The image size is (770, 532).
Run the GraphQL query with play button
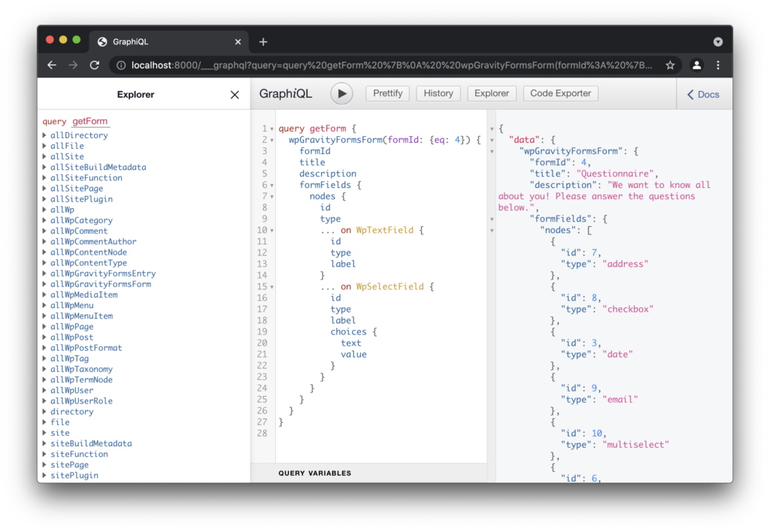pos(341,94)
